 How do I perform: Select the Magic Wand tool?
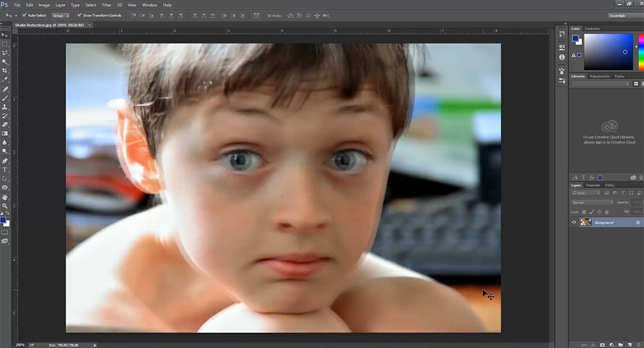pyautogui.click(x=5, y=61)
